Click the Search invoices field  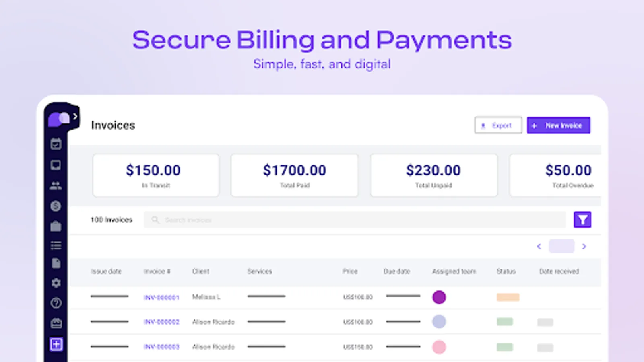coord(354,220)
